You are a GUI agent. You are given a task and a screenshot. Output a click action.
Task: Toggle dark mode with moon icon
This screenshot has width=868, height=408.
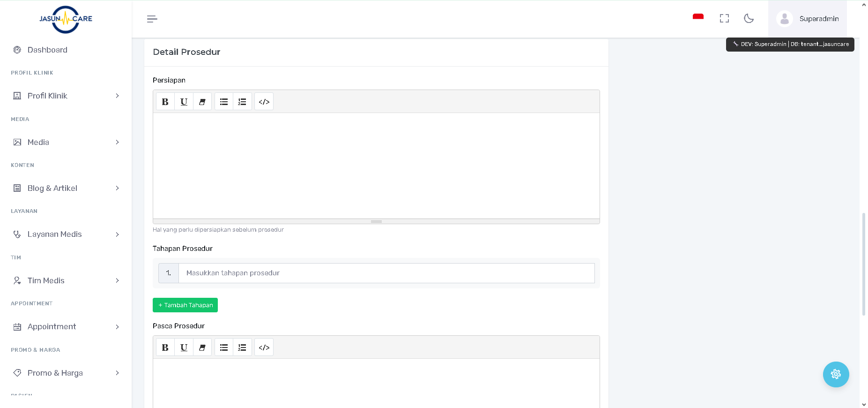749,19
